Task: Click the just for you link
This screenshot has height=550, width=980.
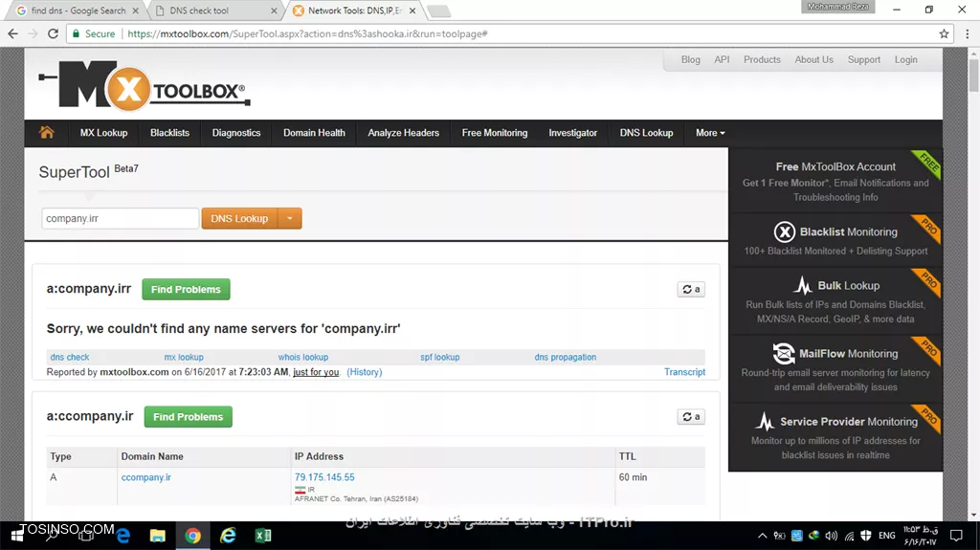Action: tap(316, 372)
